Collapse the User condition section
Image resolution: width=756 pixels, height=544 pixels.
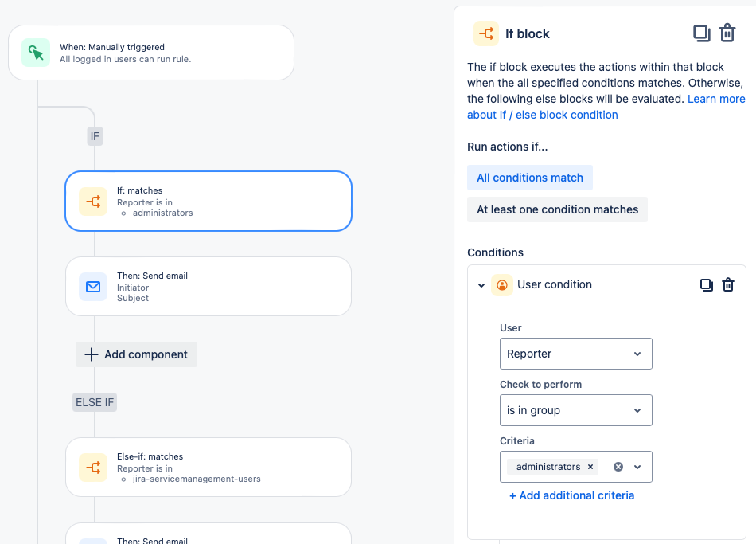coord(481,285)
